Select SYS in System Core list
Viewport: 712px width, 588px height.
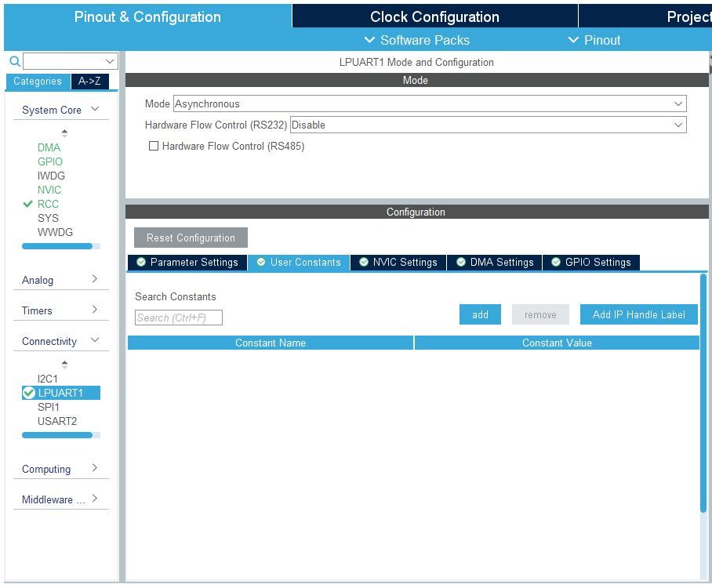coord(48,218)
